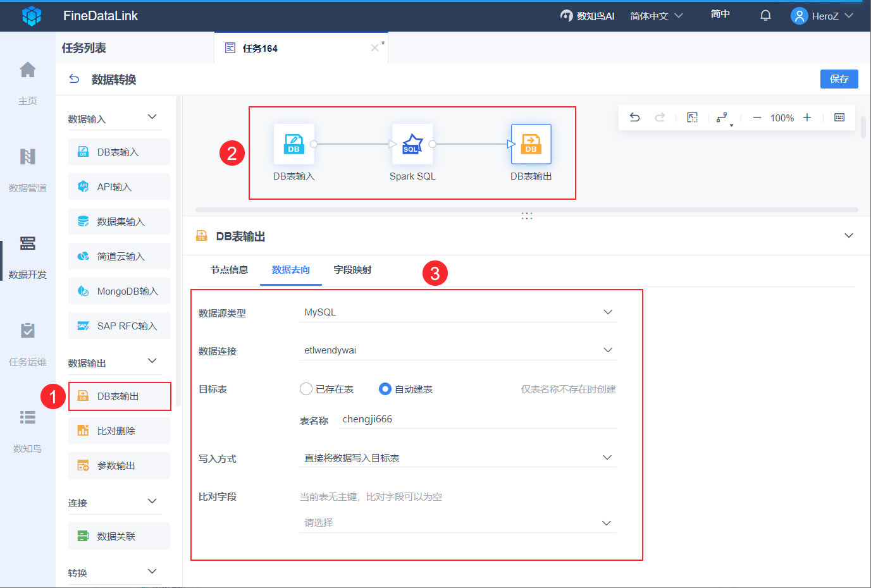Go to 数据开发 section in sidebar
The image size is (871, 588).
27,256
